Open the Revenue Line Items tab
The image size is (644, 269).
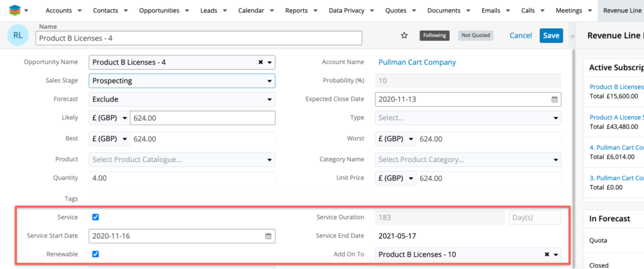click(622, 11)
